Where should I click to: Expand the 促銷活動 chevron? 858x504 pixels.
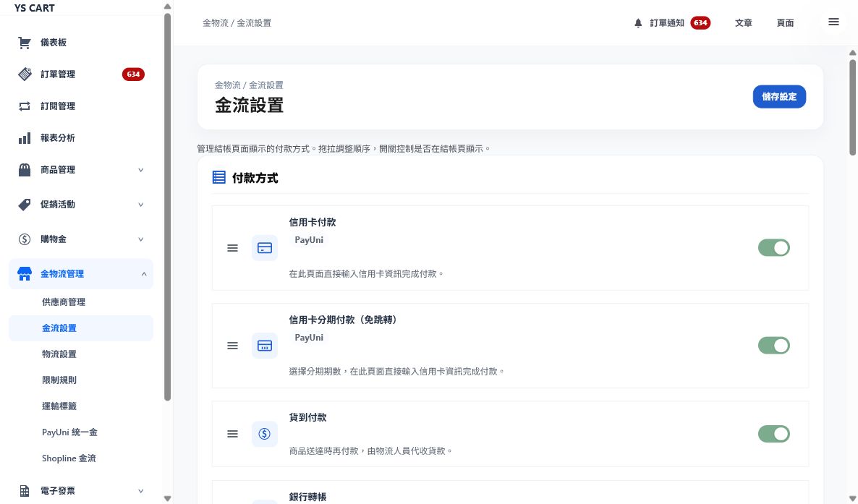pyautogui.click(x=140, y=205)
